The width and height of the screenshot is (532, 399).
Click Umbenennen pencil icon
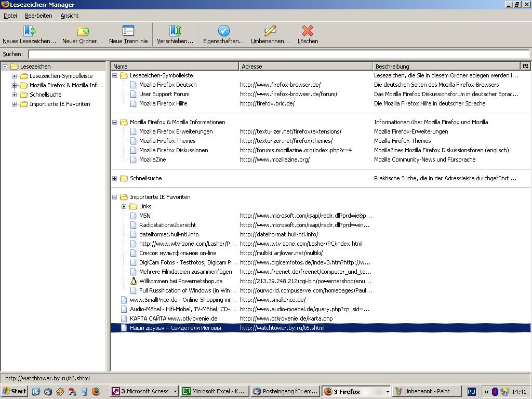pos(270,31)
